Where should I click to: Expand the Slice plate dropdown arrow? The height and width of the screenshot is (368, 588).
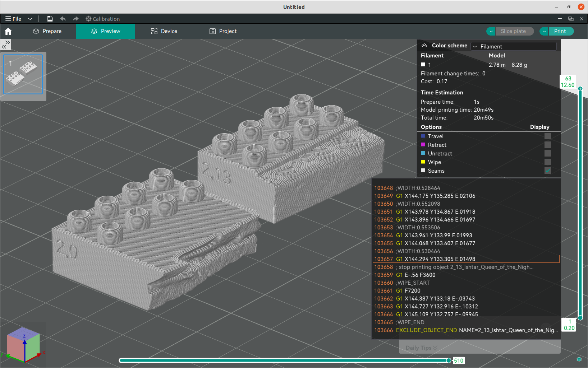(x=491, y=31)
